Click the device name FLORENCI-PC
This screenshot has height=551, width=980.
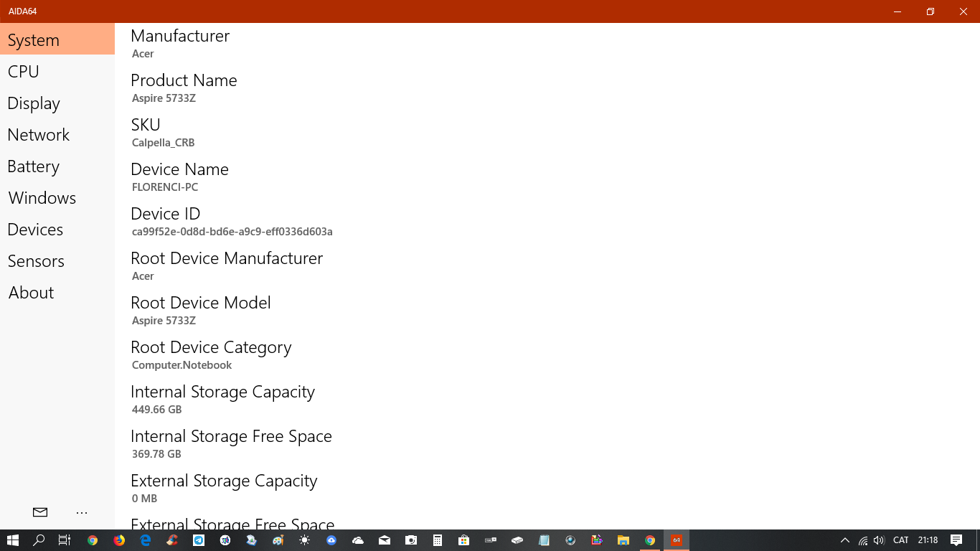pos(165,187)
